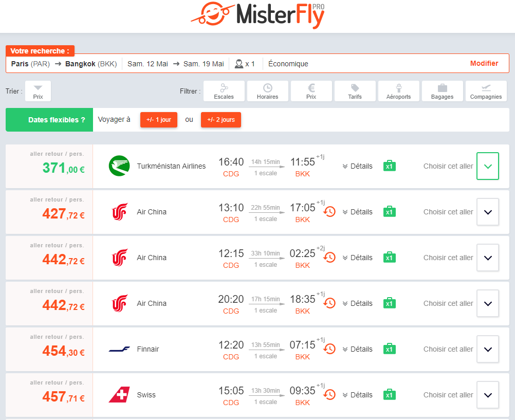
Task: Select the +/- 2 jours flexible option
Action: pos(221,120)
